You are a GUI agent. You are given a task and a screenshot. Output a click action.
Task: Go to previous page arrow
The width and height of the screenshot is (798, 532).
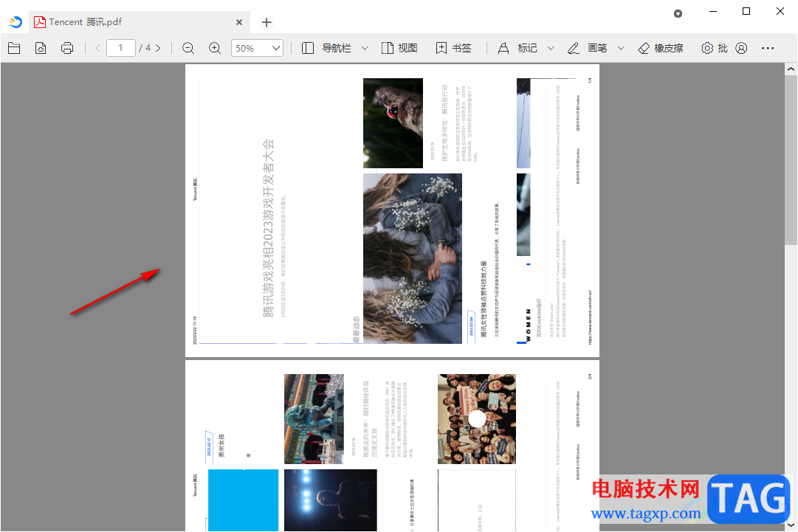click(x=97, y=48)
